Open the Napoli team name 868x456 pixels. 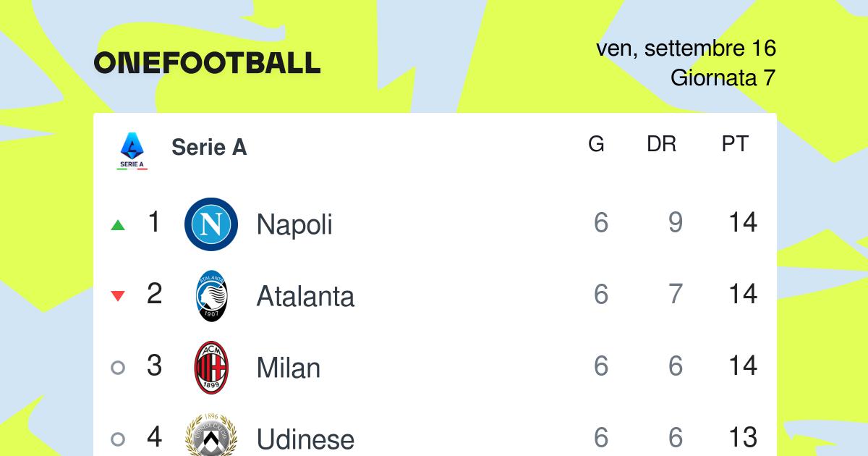tap(294, 224)
